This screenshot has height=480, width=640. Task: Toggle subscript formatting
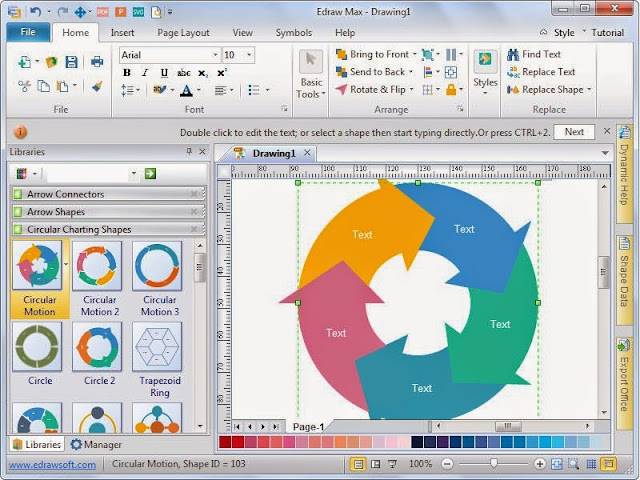click(x=203, y=73)
